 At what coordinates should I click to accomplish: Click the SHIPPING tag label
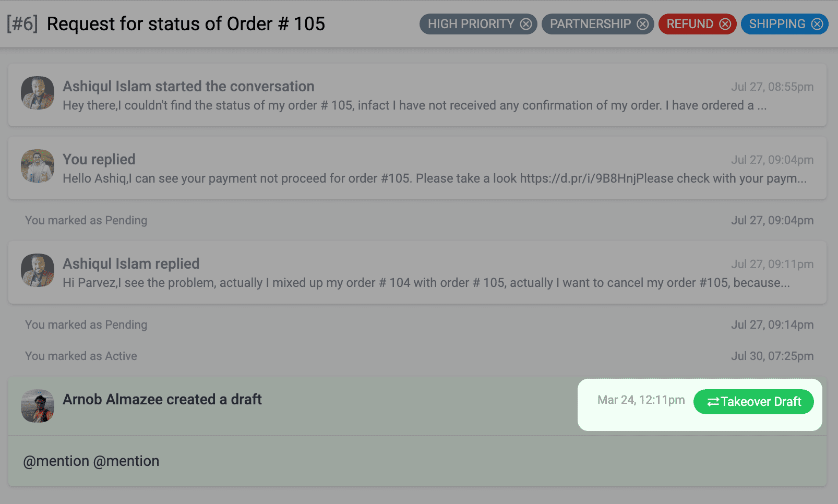coord(777,24)
